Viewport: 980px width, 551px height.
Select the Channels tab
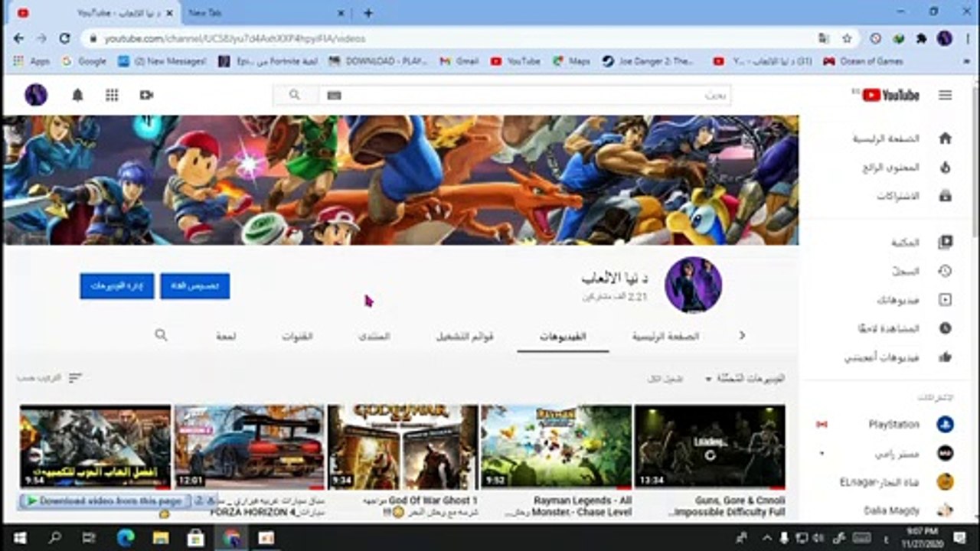coord(297,336)
